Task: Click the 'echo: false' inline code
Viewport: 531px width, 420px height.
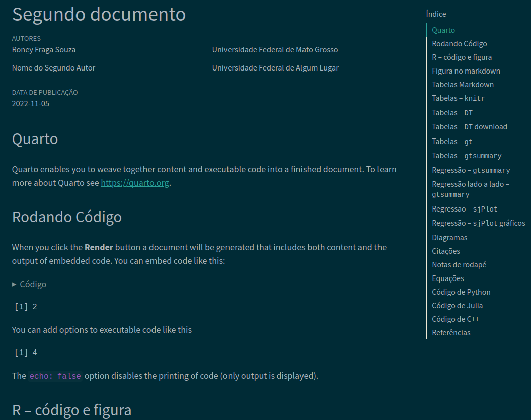Action: click(x=55, y=376)
